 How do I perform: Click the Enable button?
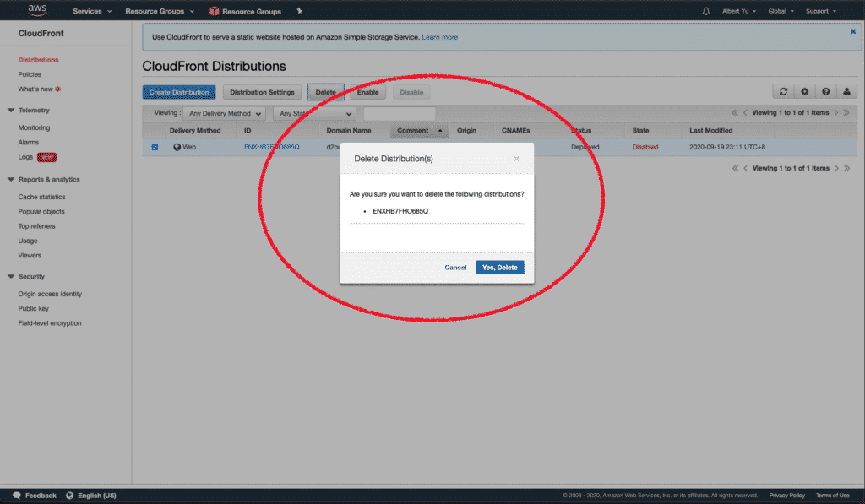[368, 92]
